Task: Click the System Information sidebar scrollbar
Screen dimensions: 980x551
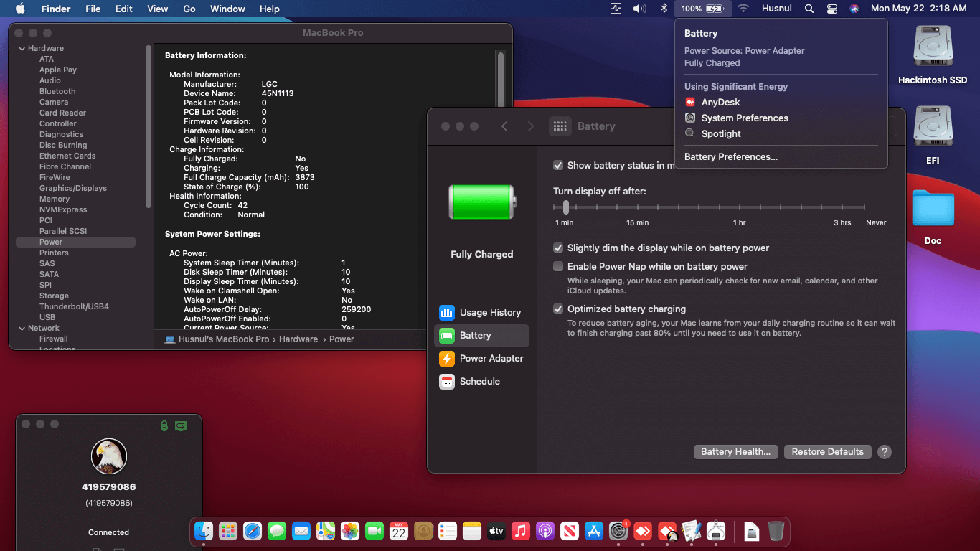Action: pyautogui.click(x=149, y=126)
